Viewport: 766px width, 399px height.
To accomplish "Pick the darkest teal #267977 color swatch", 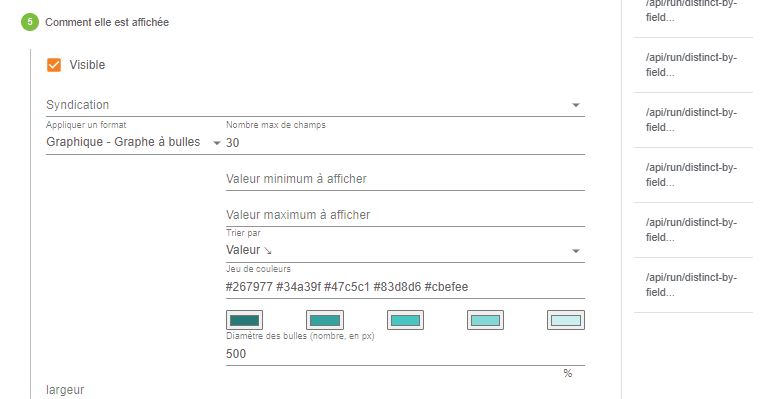I will tap(244, 320).
